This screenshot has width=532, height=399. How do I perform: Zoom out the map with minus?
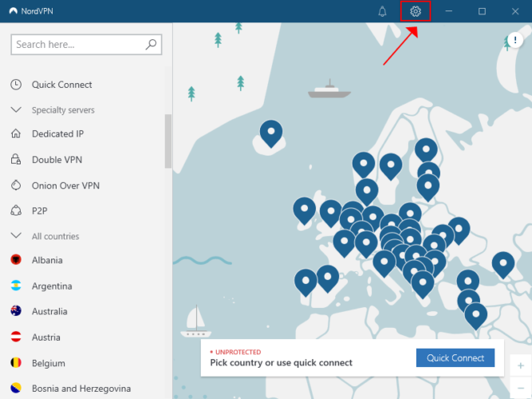521,388
